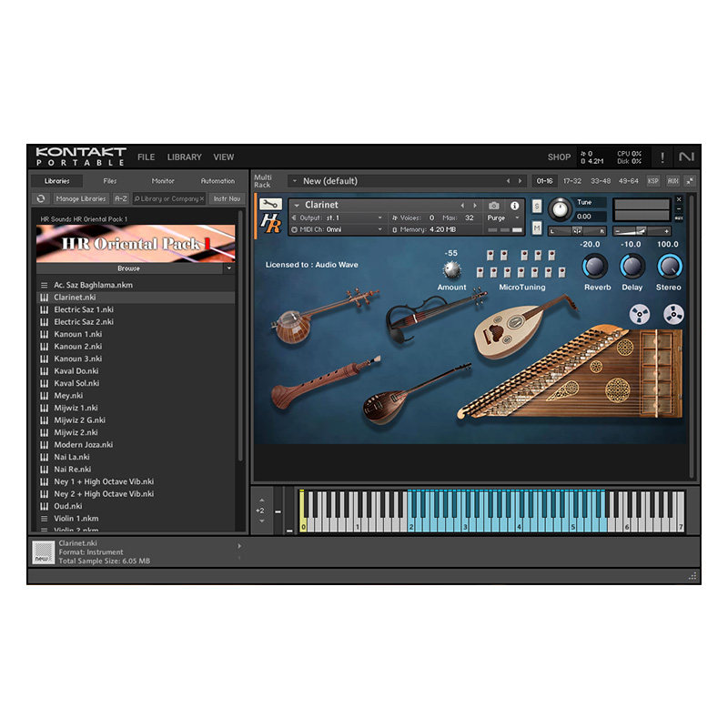Close the Clarinet instrument with X
Viewport: 728px width, 728px height.
[679, 199]
